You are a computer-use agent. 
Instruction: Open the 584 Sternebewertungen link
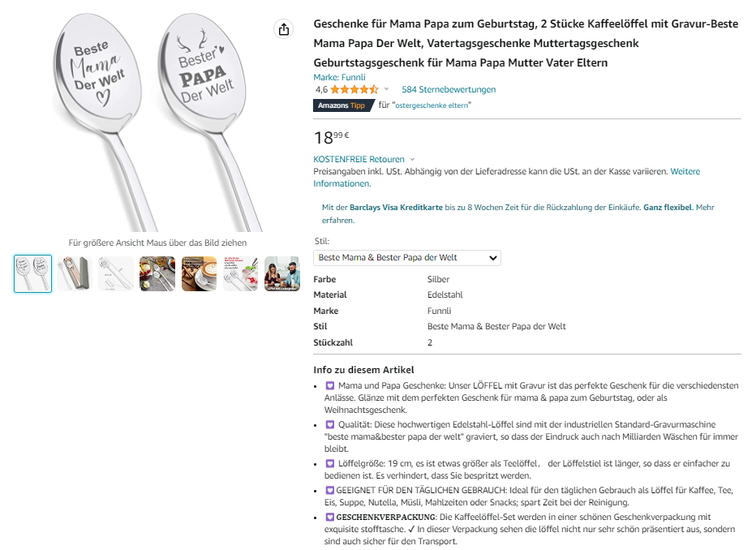pos(449,90)
